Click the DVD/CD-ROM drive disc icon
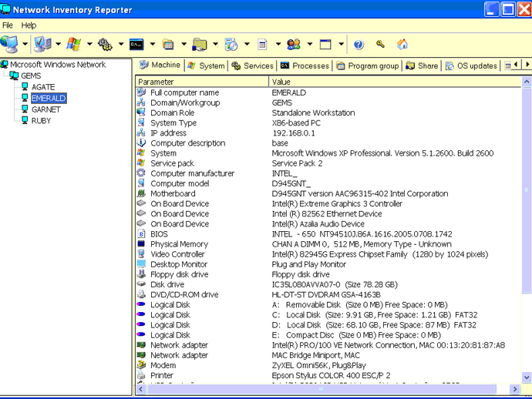The width and height of the screenshot is (532, 399). [x=141, y=294]
